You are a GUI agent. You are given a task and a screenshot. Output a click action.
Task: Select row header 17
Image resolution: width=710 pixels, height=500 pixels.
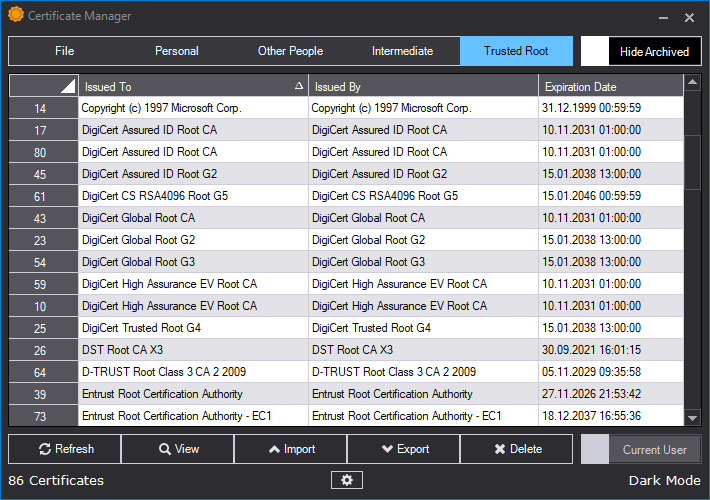tap(43, 130)
